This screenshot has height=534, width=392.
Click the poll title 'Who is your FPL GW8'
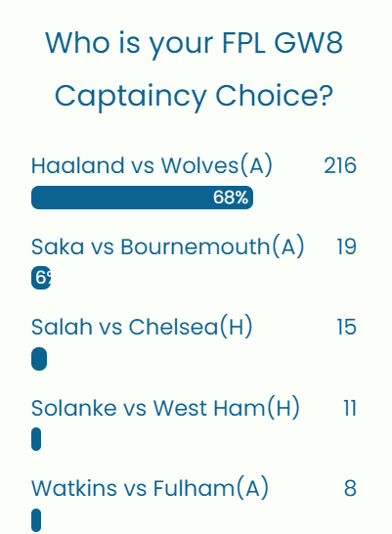coord(194,43)
